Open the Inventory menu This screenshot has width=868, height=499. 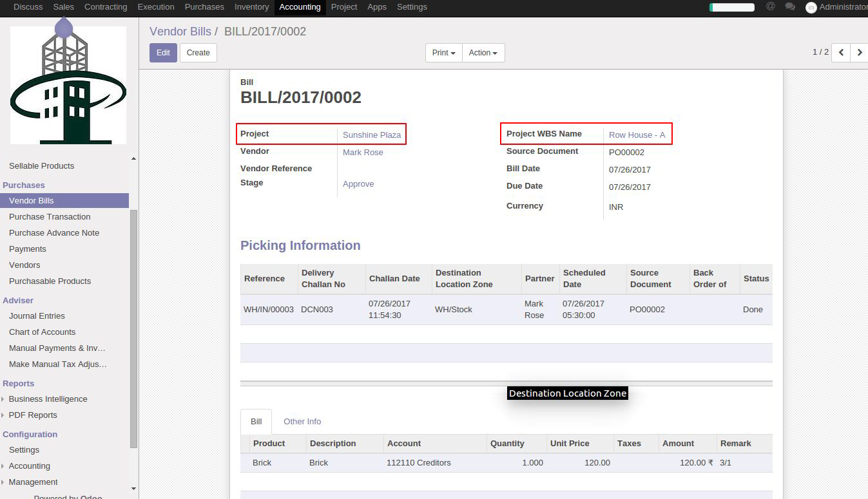pyautogui.click(x=251, y=7)
